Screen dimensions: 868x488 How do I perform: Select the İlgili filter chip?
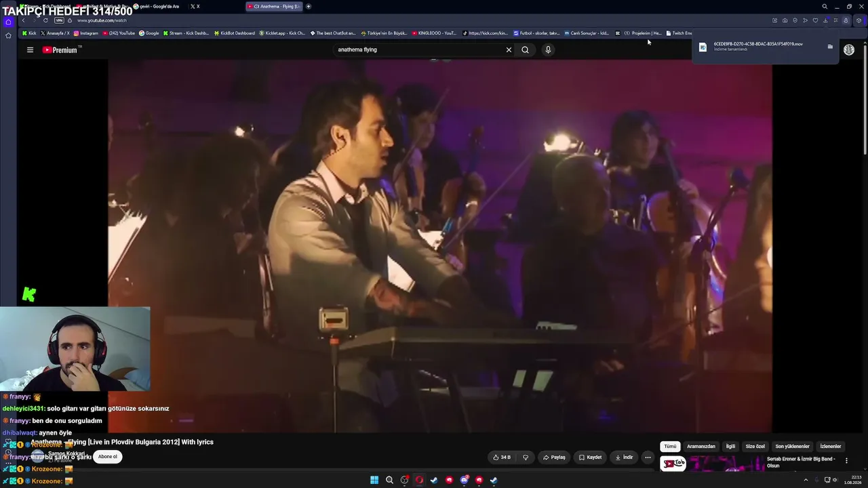coord(730,447)
